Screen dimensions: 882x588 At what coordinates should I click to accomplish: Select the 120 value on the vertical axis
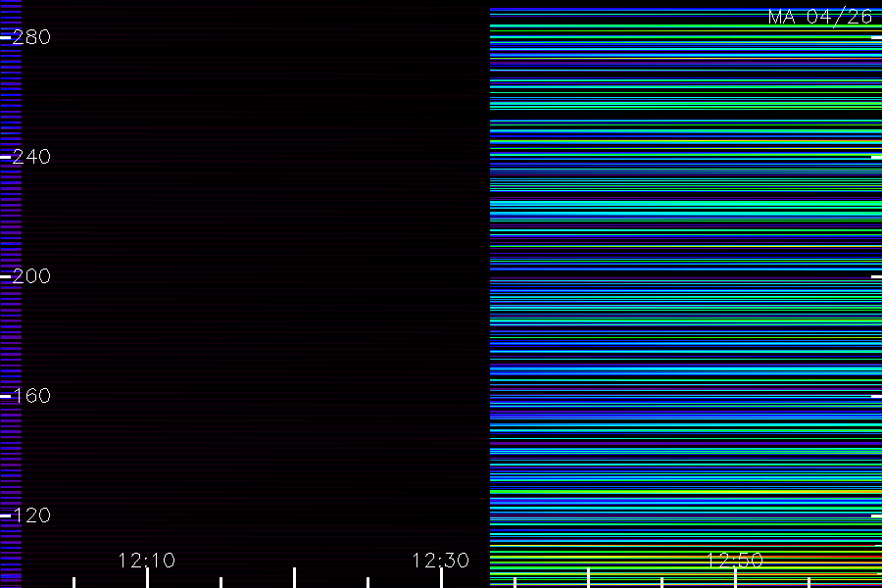(x=31, y=515)
